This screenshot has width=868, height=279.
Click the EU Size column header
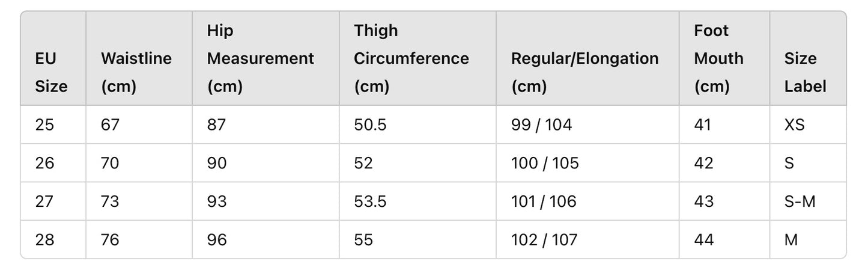53,58
